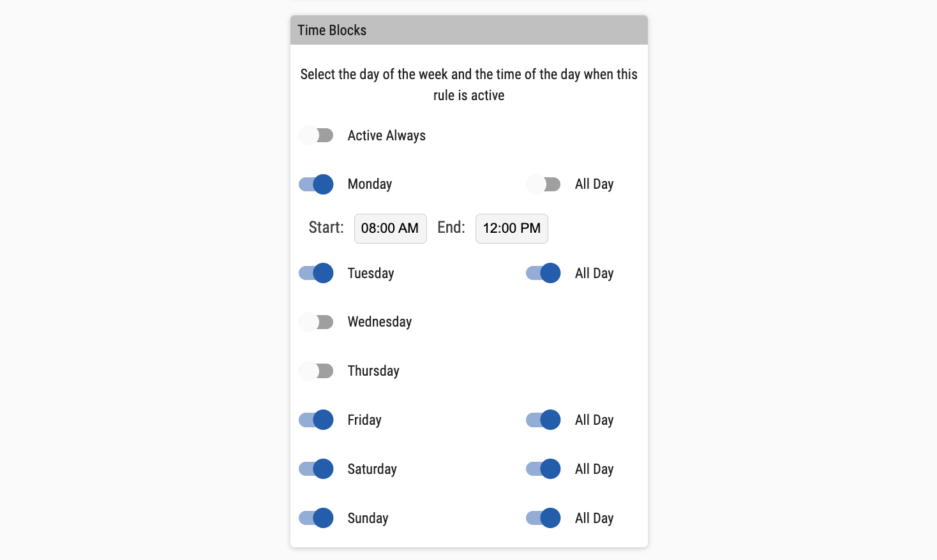Disable the Friday toggle
This screenshot has width=937, height=560.
pyautogui.click(x=316, y=420)
